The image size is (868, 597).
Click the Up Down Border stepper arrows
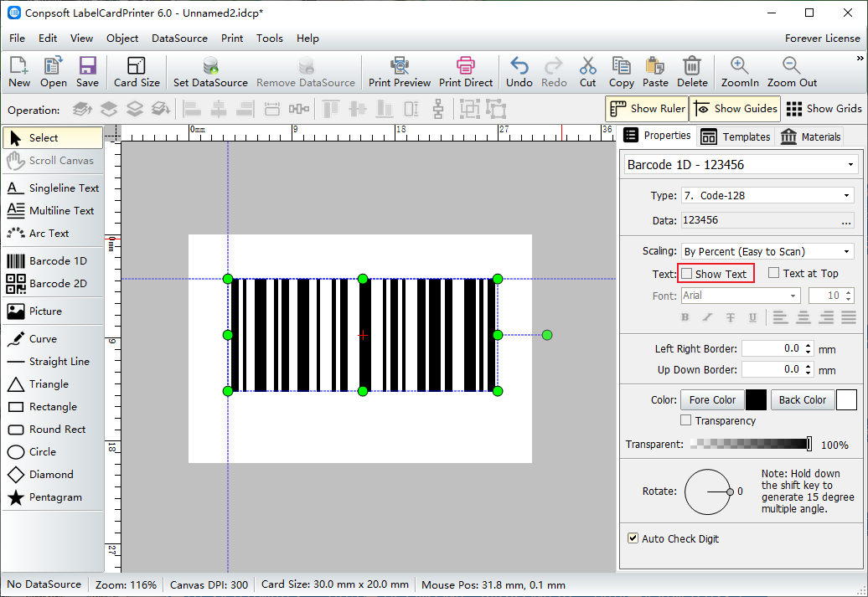coord(809,369)
